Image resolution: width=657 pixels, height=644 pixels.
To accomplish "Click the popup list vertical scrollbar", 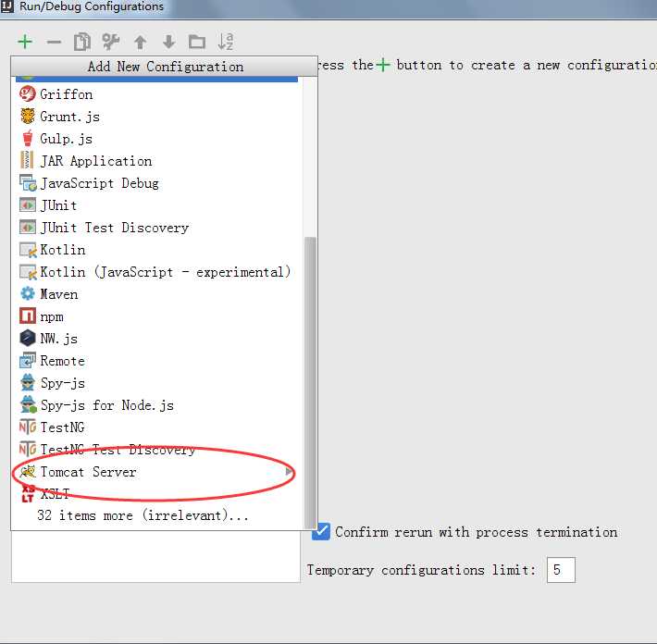I will pos(310,382).
